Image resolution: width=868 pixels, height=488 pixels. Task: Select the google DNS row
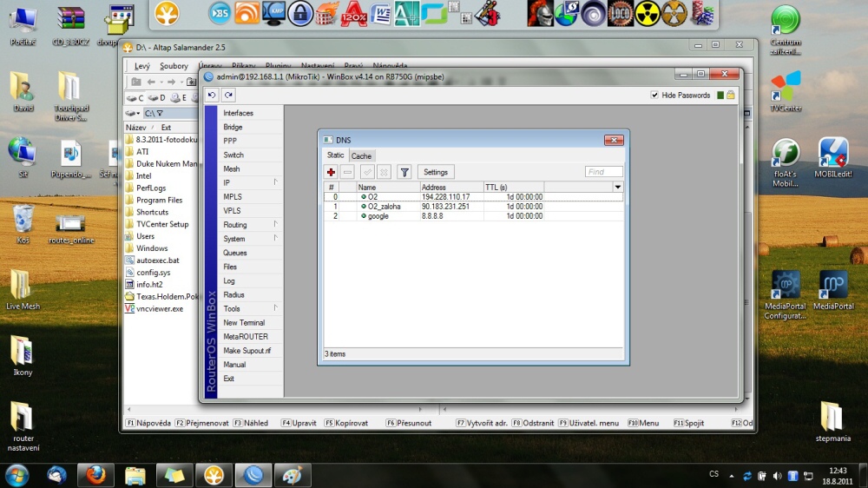click(473, 216)
